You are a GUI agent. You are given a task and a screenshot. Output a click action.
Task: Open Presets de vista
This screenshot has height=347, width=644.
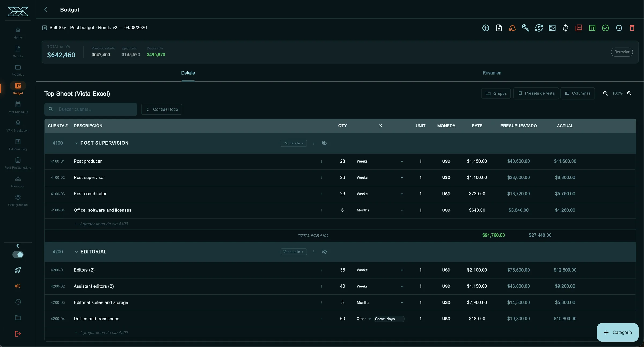(536, 93)
